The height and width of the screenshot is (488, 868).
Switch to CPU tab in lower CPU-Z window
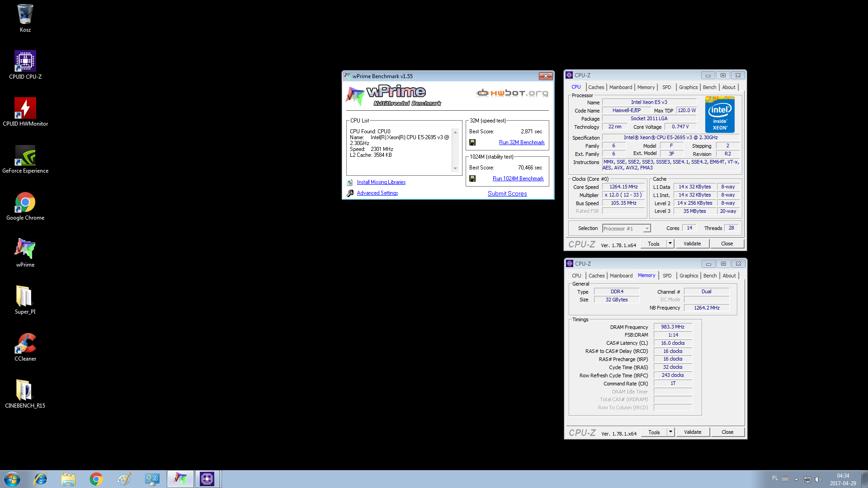[576, 276]
